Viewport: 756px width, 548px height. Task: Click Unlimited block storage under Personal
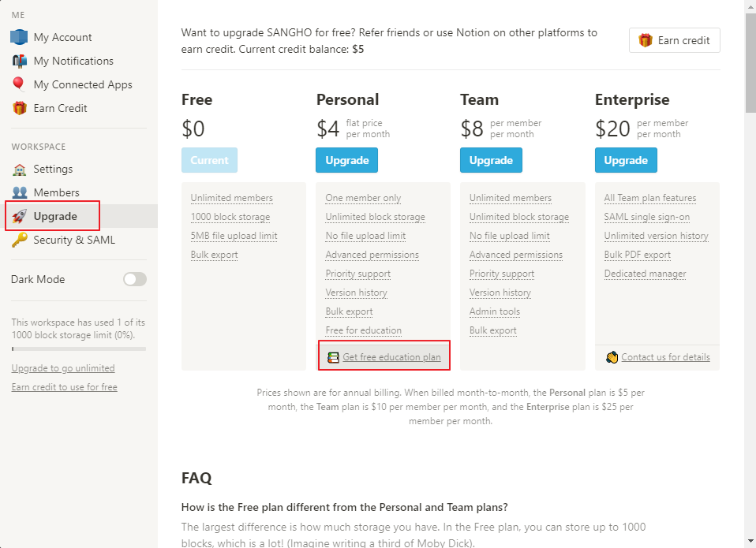click(x=375, y=217)
